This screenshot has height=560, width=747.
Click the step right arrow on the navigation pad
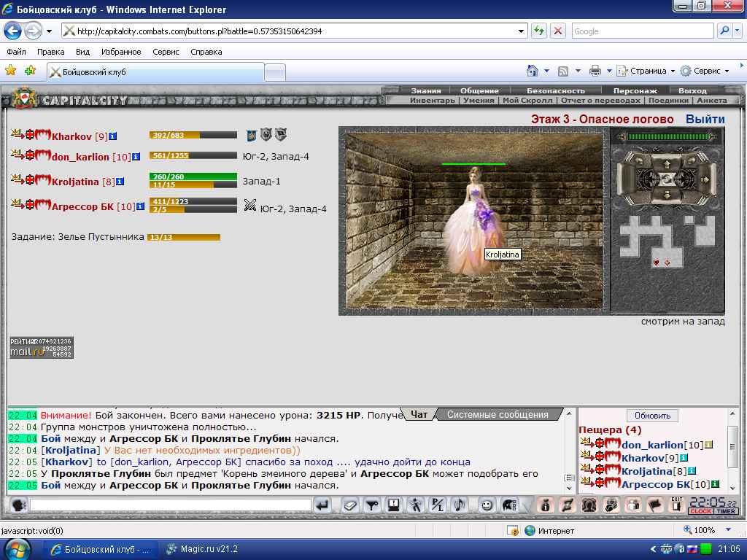(706, 179)
